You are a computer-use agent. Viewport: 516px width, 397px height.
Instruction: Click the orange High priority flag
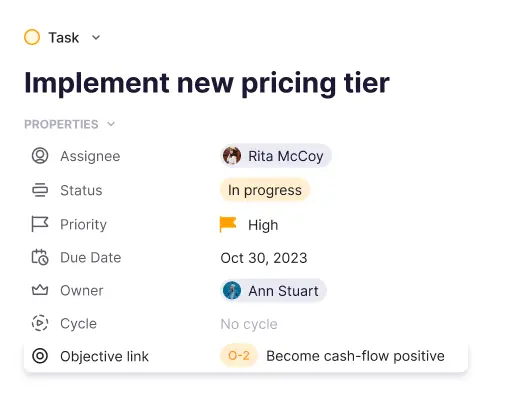click(228, 224)
